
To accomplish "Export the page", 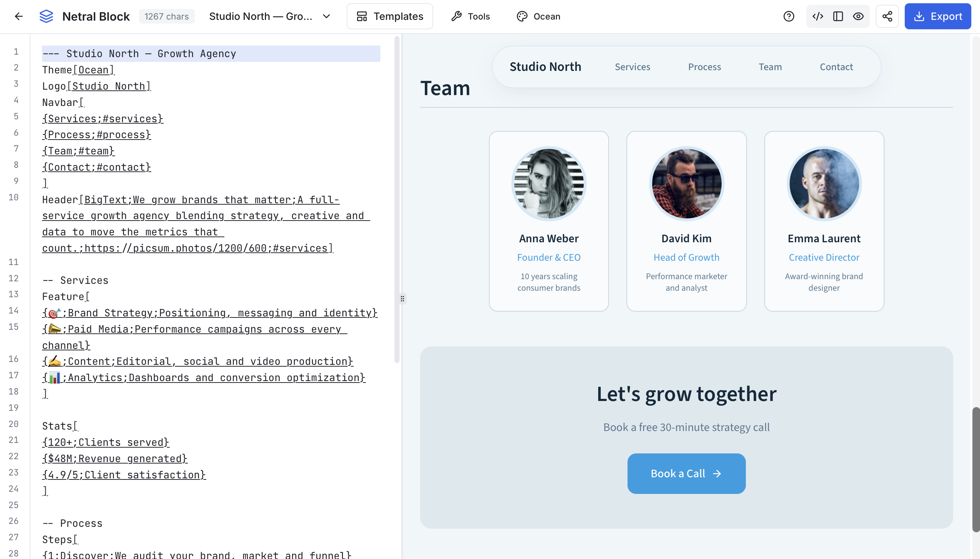I will coord(937,16).
